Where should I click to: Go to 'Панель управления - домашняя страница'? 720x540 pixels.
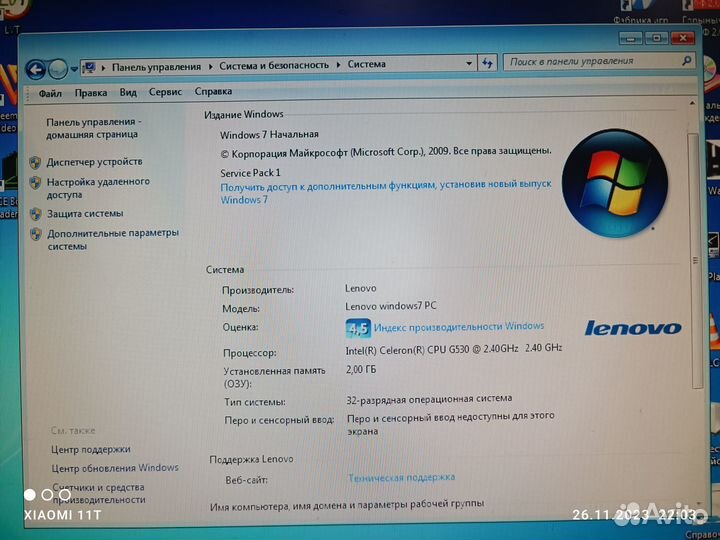coord(94,128)
